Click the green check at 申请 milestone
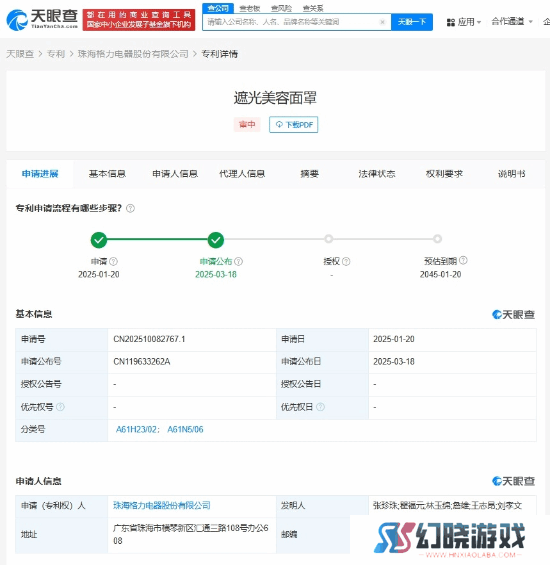Image resolution: width=550 pixels, height=565 pixels. pos(99,240)
